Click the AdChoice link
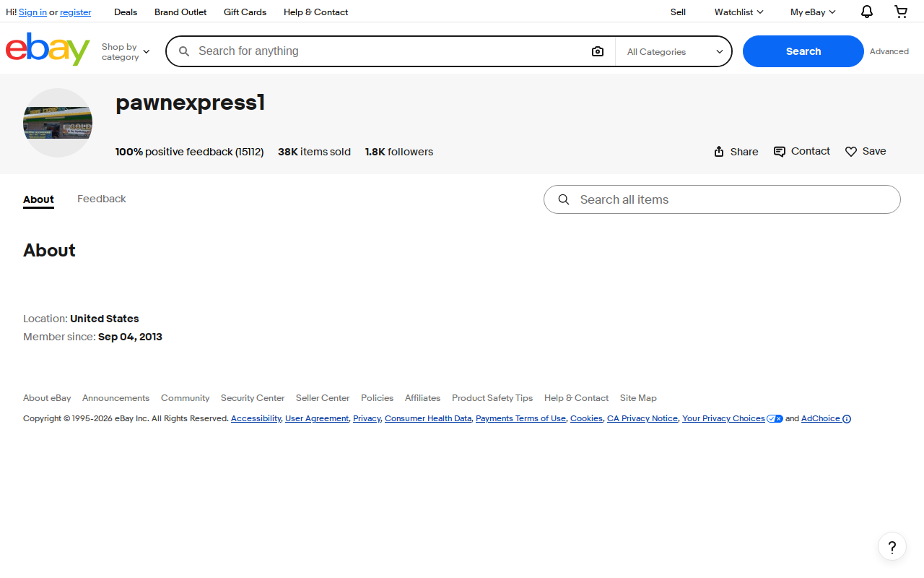 coord(826,418)
